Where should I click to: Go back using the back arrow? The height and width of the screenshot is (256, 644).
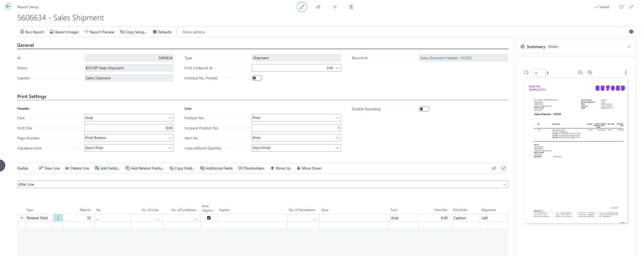pos(8,7)
